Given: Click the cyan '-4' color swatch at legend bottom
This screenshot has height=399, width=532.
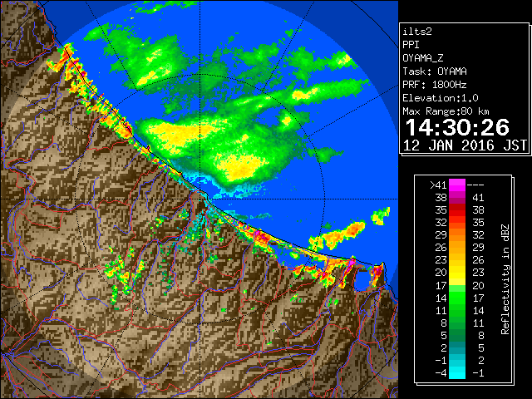Looking at the screenshot, I should tap(457, 373).
